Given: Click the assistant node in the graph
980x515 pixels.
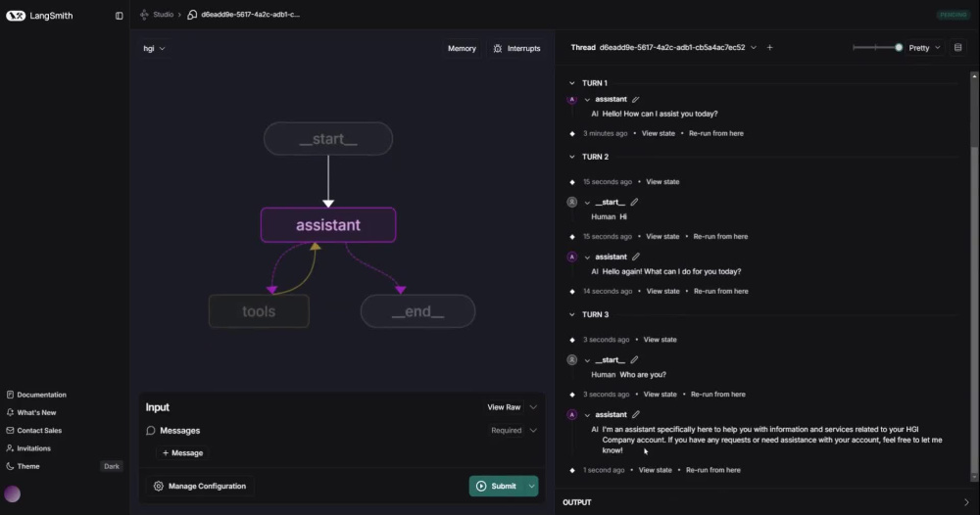Looking at the screenshot, I should tap(328, 225).
